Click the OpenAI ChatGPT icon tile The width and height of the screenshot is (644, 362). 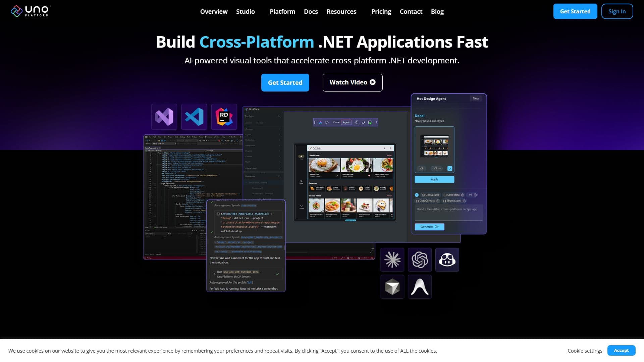click(x=420, y=259)
